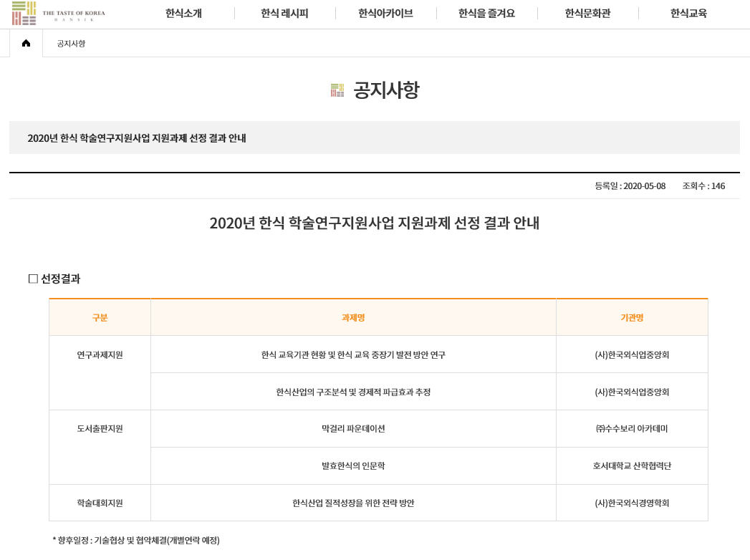Click the post title in the gray bar
Viewport: 750px width, 560px height.
[x=137, y=138]
